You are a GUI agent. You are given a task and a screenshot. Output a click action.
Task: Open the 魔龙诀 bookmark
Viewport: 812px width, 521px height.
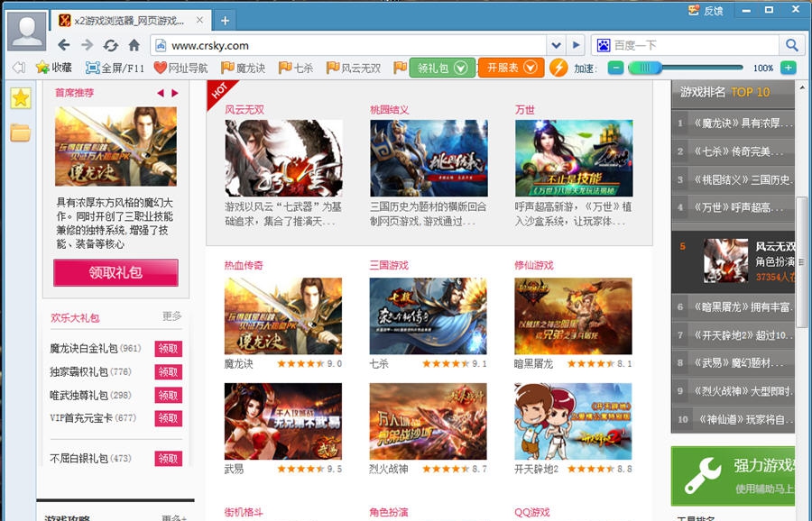tap(243, 68)
